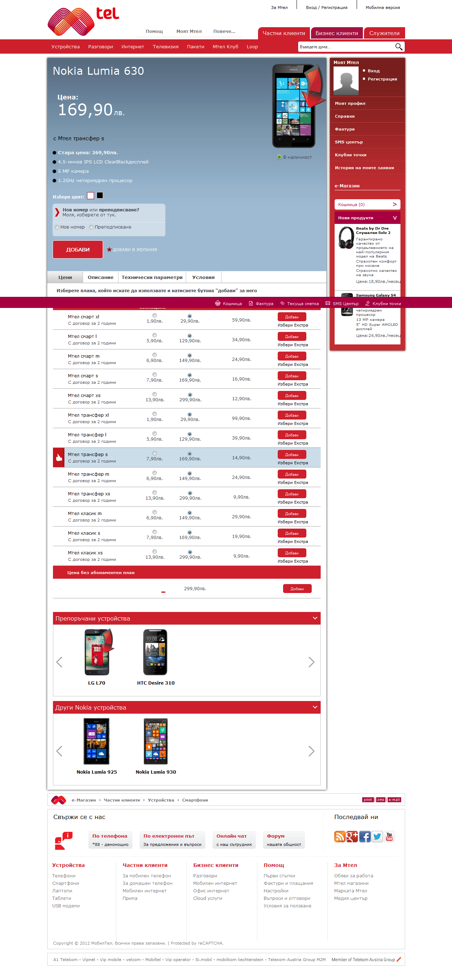Collapse the 'Нови продукти' panel
The width and height of the screenshot is (452, 980).
coord(394,218)
